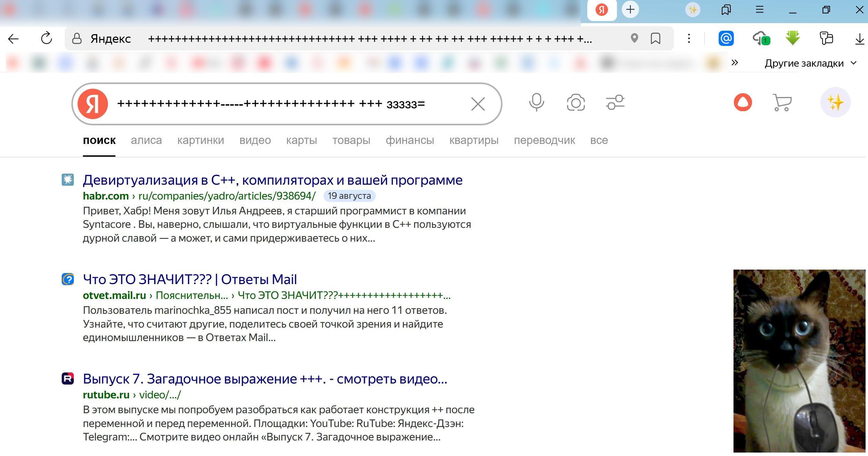This screenshot has height=456, width=868.
Task: Show hidden bookmarks via double chevron
Action: point(735,63)
